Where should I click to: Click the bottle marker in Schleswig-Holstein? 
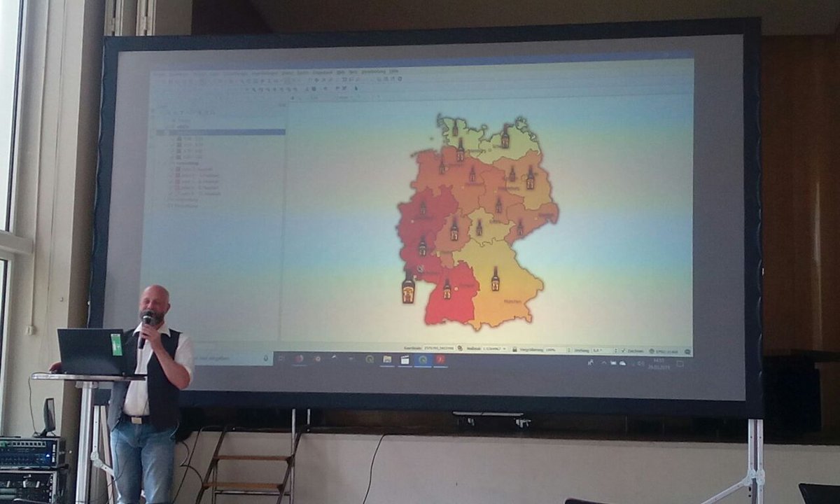(454, 128)
